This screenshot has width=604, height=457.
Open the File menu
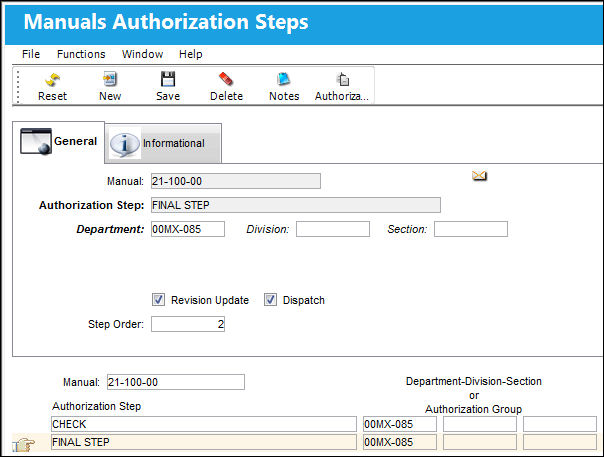31,54
